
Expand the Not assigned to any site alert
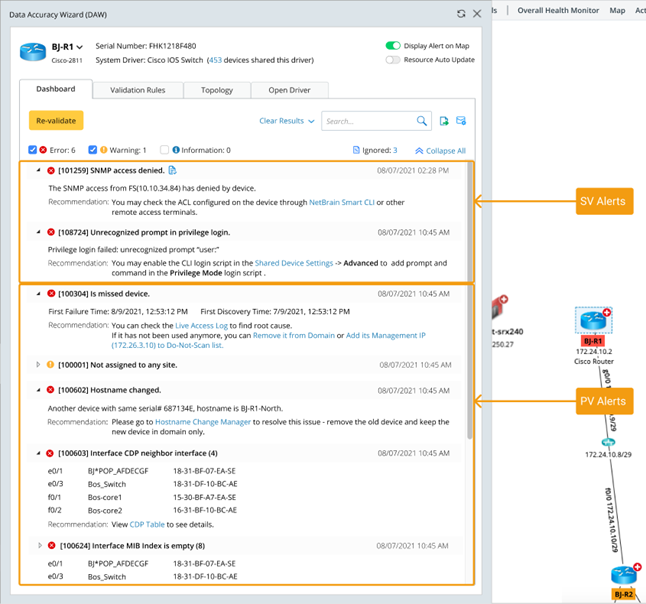pos(38,364)
